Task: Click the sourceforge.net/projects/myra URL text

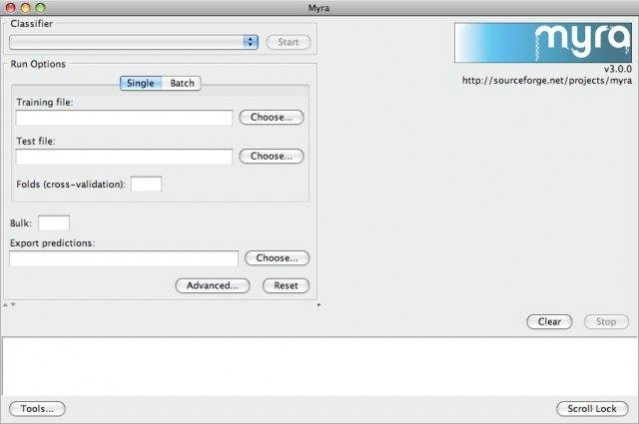Action: pos(547,80)
